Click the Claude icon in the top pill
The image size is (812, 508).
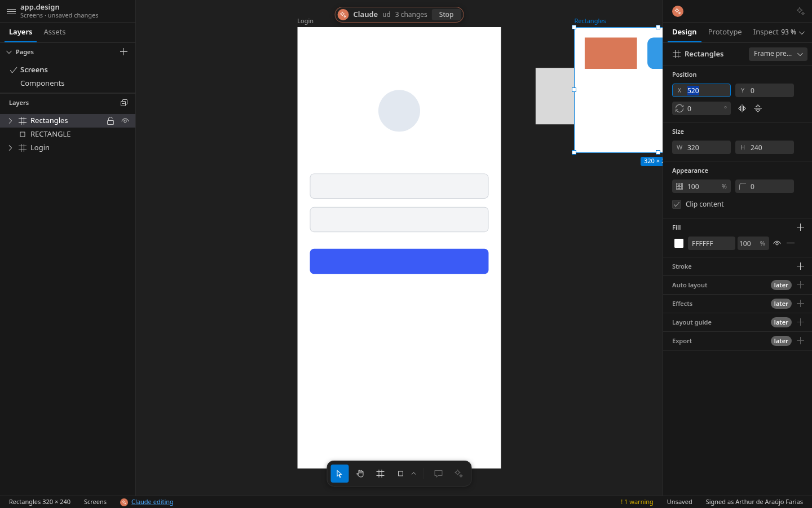pyautogui.click(x=343, y=15)
